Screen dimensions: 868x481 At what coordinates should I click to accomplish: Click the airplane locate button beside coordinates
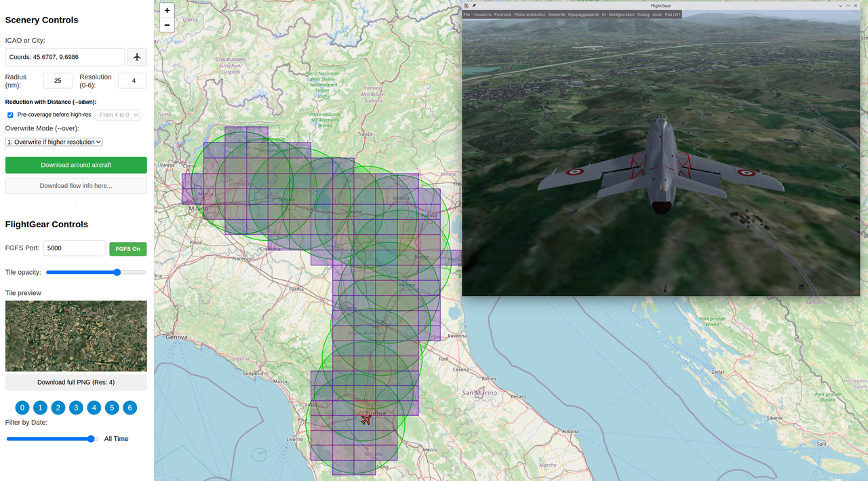click(137, 57)
